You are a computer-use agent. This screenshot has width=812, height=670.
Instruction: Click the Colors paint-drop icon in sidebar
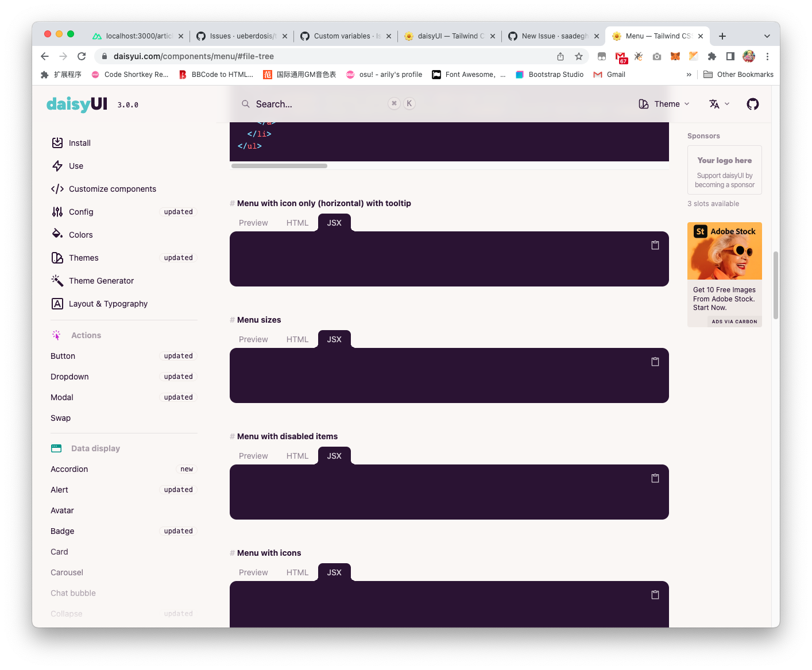pos(57,234)
